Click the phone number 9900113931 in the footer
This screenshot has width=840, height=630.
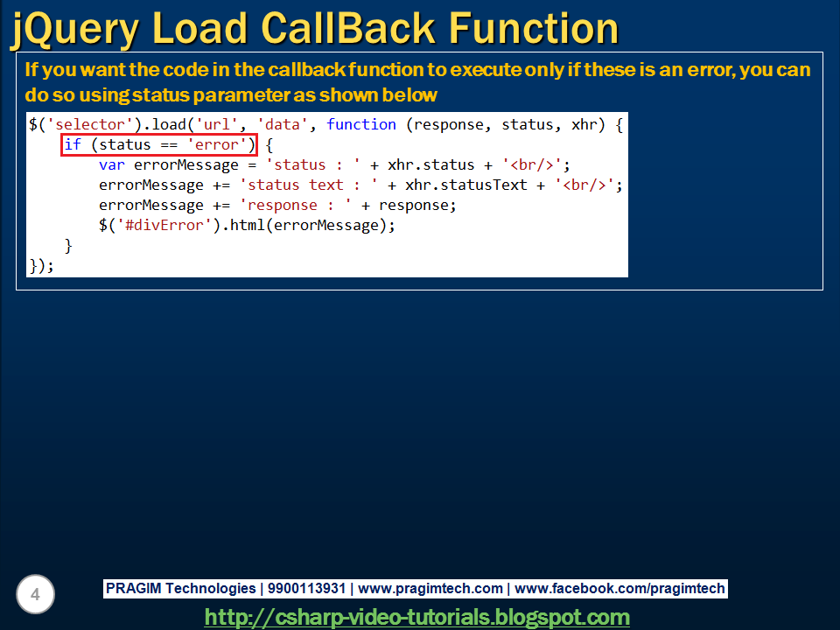point(308,588)
